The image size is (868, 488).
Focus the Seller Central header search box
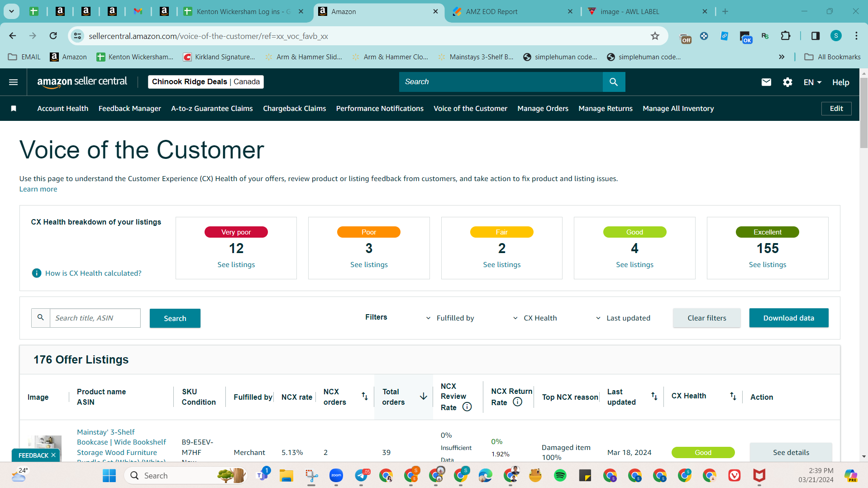501,82
